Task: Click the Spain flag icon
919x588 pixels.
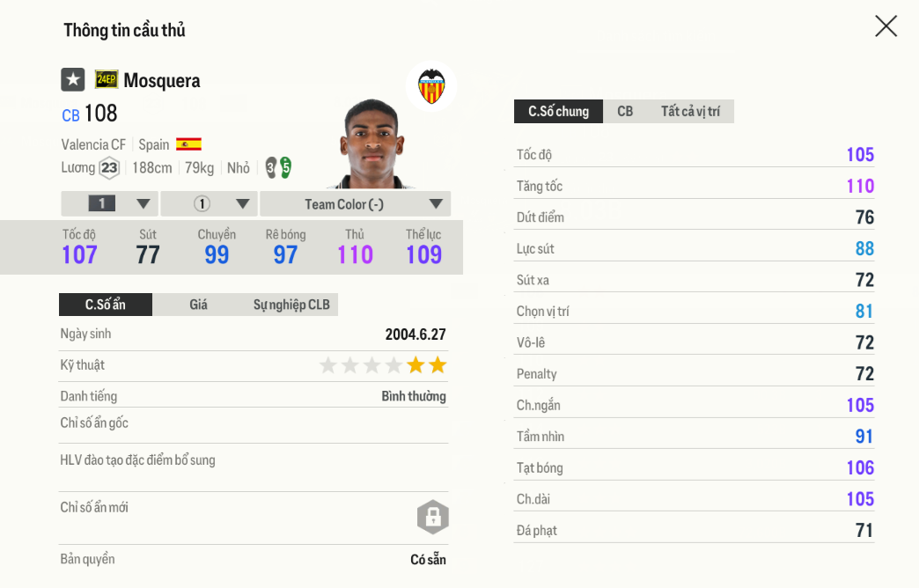Action: coord(188,144)
